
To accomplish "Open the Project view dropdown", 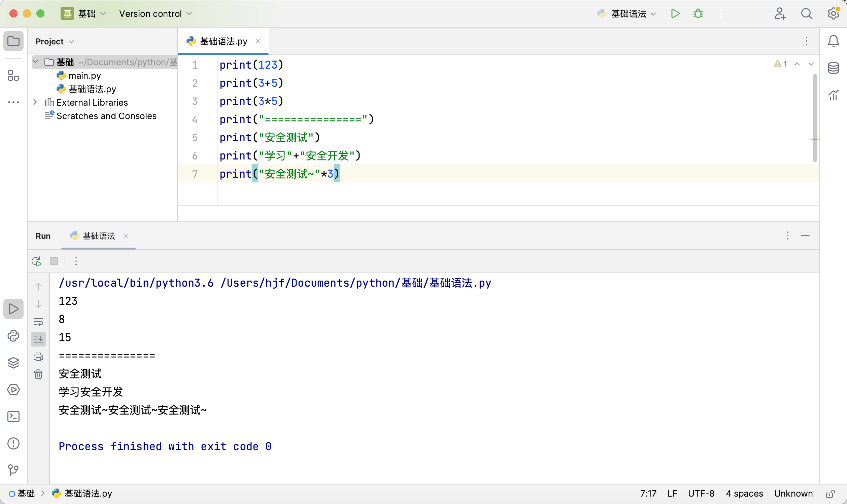I will (x=55, y=41).
